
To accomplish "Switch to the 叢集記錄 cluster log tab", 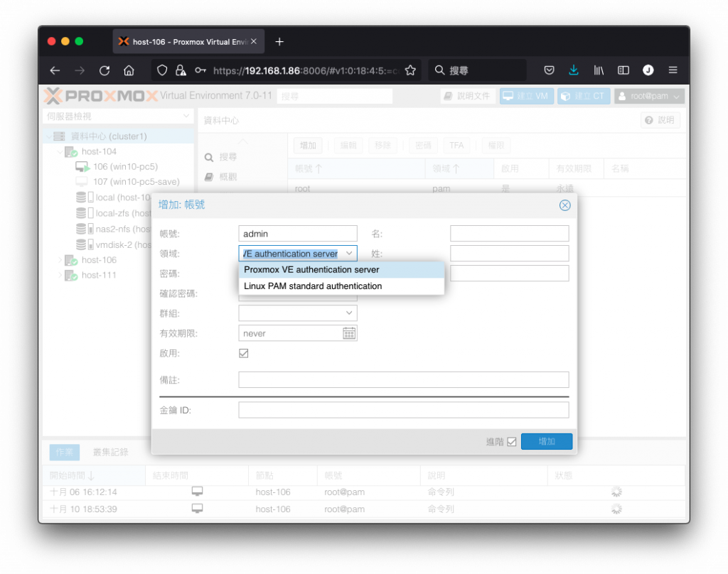I will pyautogui.click(x=110, y=452).
